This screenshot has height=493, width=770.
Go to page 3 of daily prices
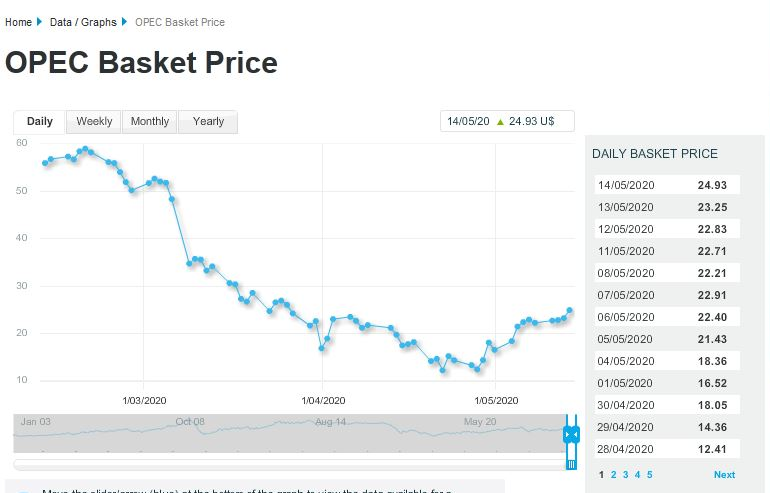click(x=625, y=475)
